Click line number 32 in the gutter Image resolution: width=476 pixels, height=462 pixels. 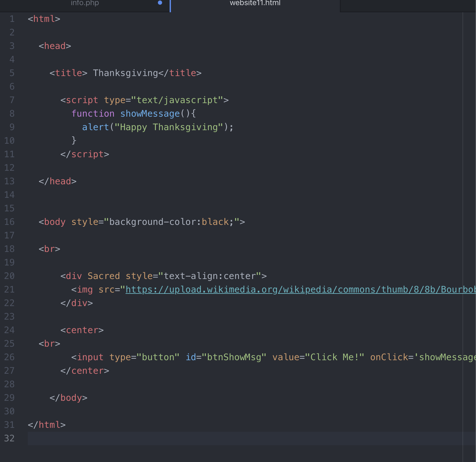point(9,438)
